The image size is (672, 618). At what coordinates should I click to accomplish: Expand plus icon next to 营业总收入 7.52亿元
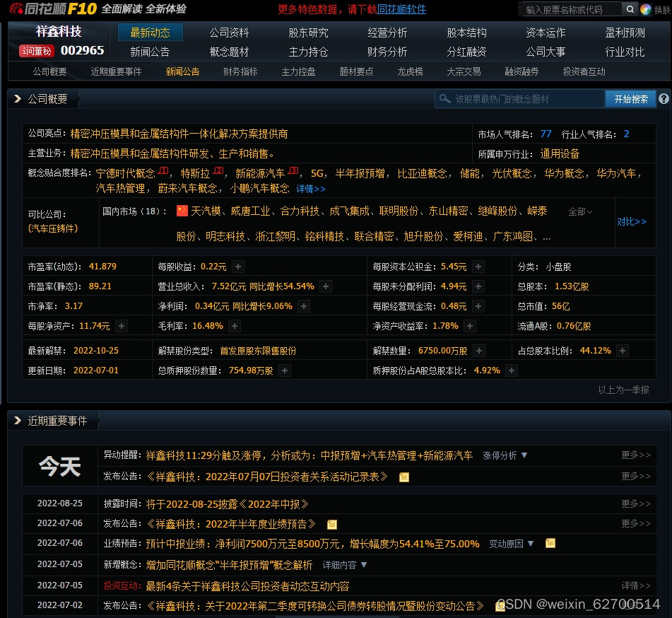pos(326,286)
